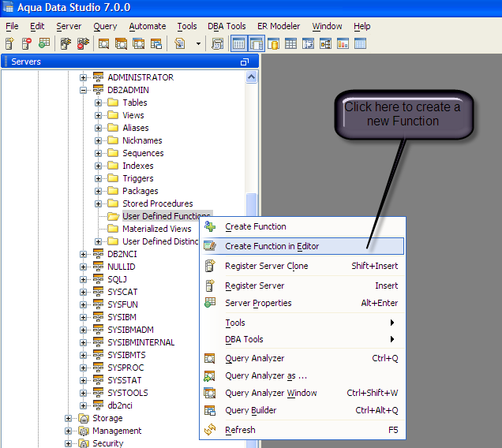Click the Register Server toolbar icon
502x448 pixels.
click(10, 43)
